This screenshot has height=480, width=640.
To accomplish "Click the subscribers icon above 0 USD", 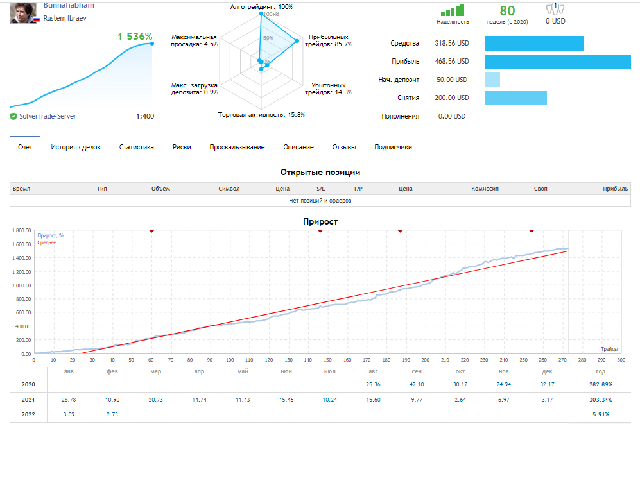I will 553,6.
